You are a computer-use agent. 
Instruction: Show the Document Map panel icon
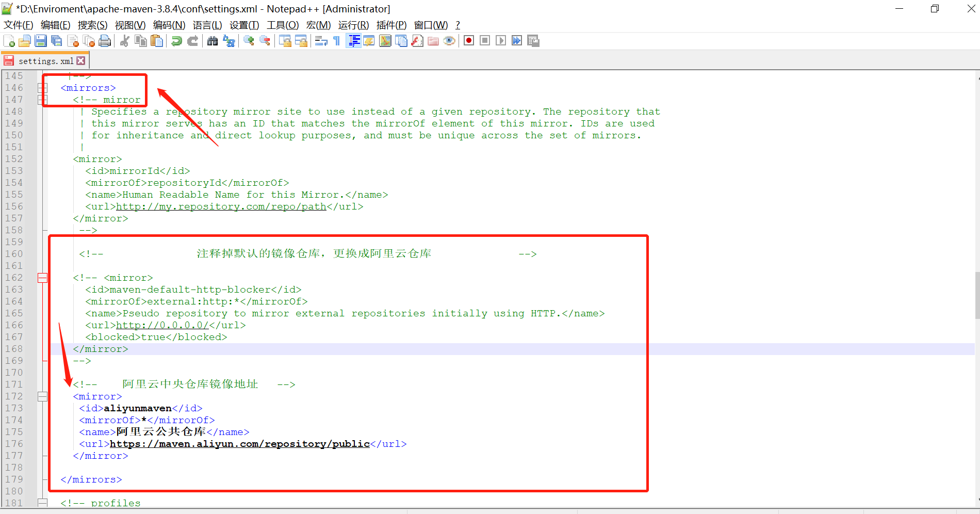(385, 41)
